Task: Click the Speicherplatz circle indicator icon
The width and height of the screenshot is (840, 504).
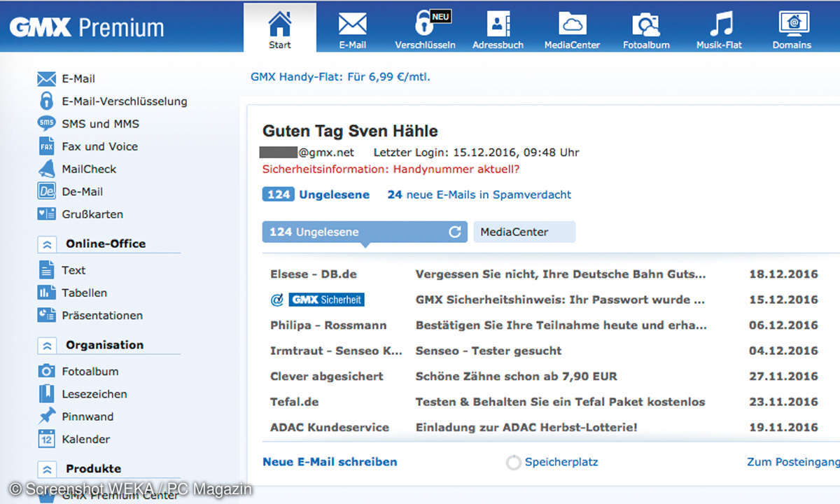Action: pyautogui.click(x=513, y=462)
